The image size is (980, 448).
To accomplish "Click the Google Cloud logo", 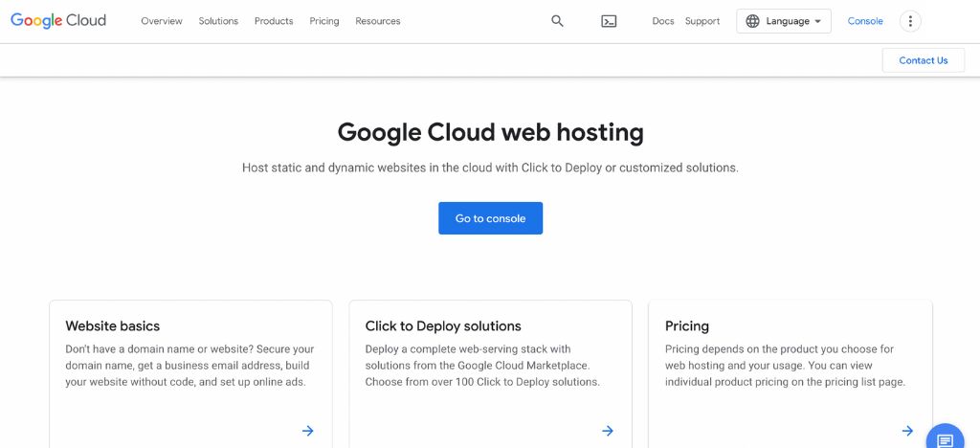I will point(58,21).
